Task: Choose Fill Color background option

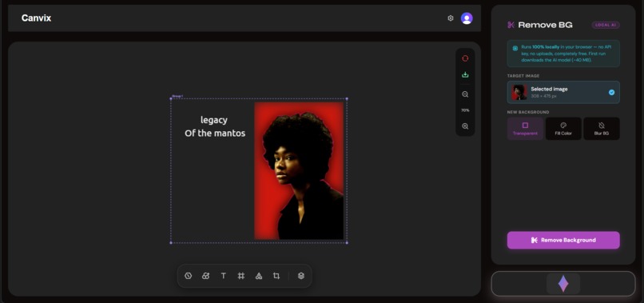Action: [x=563, y=129]
